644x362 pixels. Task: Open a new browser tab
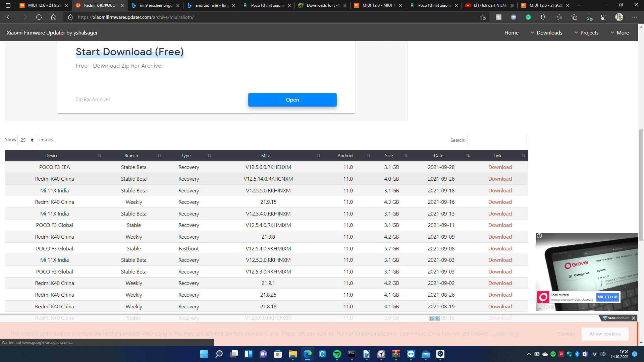[x=579, y=5]
